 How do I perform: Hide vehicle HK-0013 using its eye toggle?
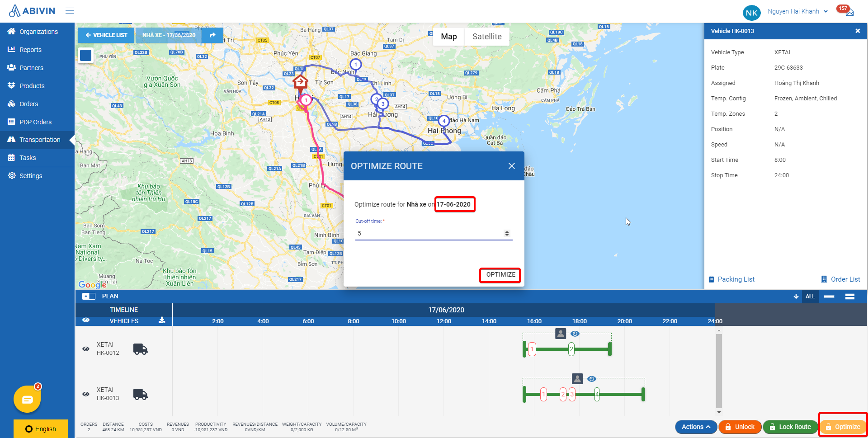pos(86,394)
